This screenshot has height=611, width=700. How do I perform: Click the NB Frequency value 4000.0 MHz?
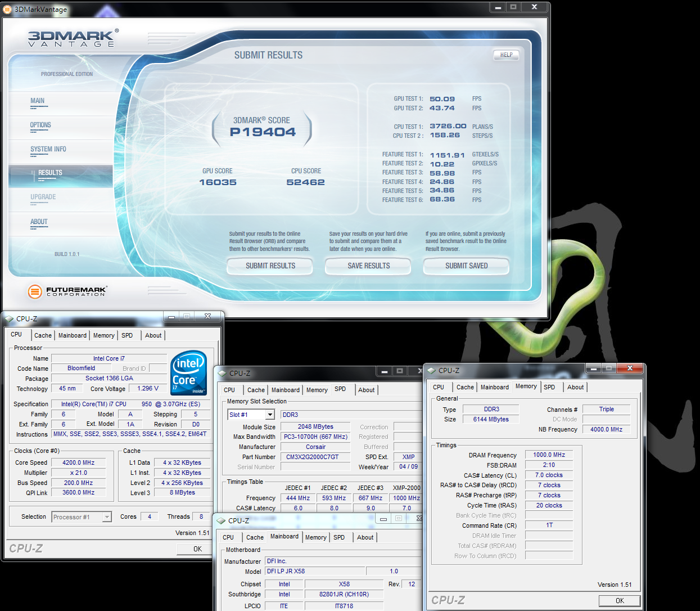[x=606, y=429]
